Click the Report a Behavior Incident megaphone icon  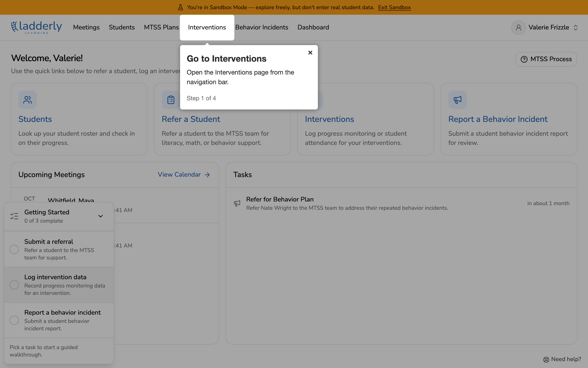pyautogui.click(x=457, y=100)
